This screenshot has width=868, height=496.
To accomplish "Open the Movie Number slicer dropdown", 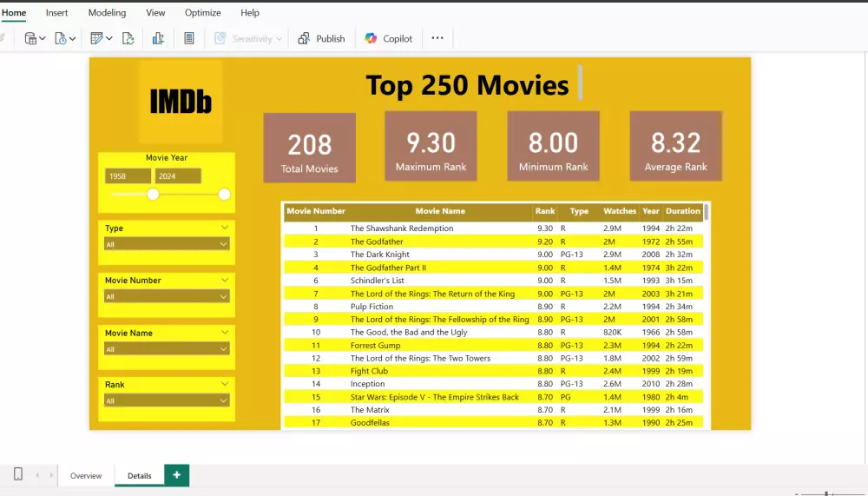I will 167,297.
